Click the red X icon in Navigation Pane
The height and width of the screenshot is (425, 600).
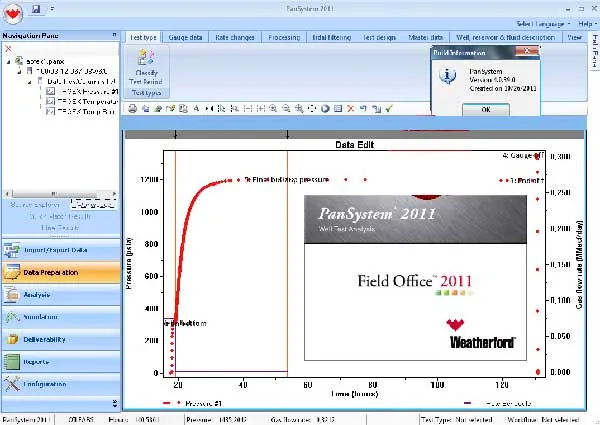pyautogui.click(x=8, y=49)
